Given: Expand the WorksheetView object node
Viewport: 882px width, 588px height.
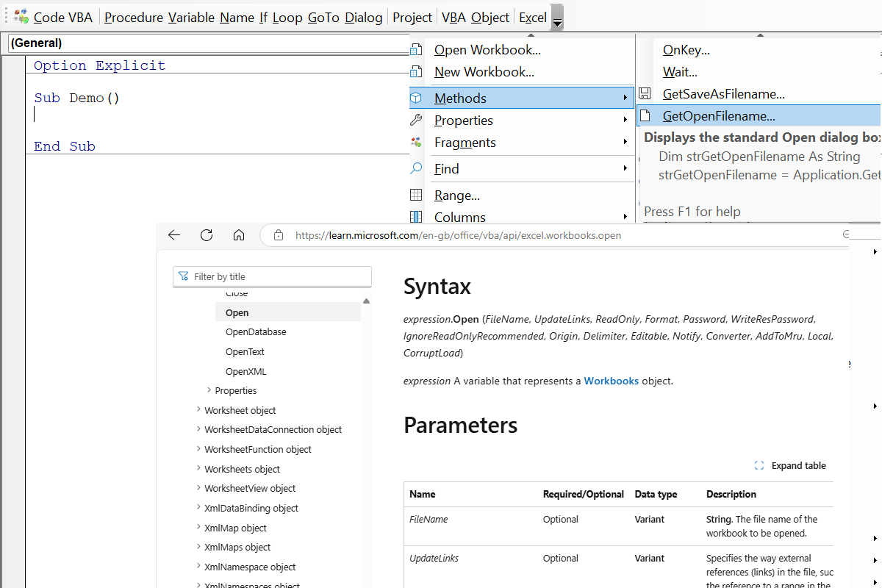Looking at the screenshot, I should [198, 488].
